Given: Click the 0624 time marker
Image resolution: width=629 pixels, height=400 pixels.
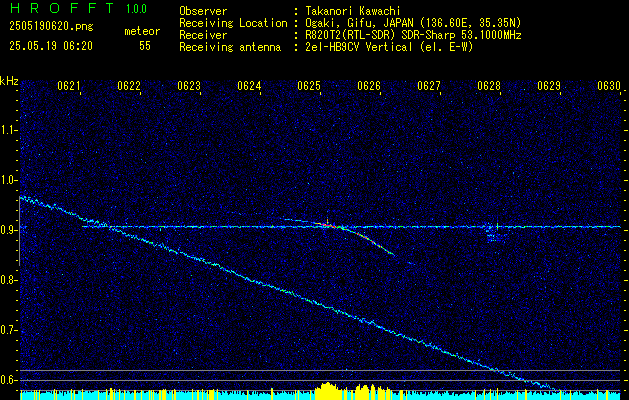Looking at the screenshot, I should 249,86.
